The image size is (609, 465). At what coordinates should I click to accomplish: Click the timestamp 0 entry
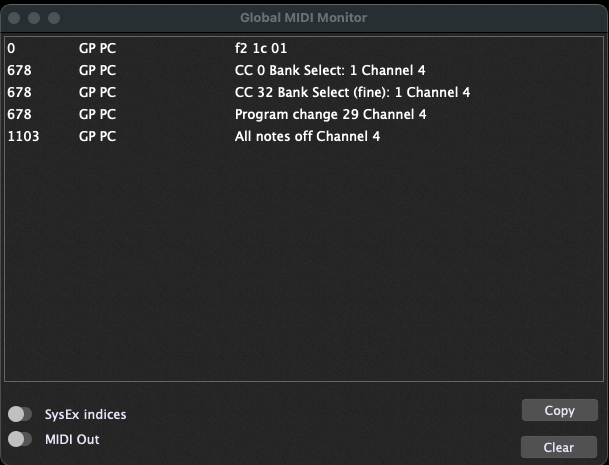tap(11, 49)
